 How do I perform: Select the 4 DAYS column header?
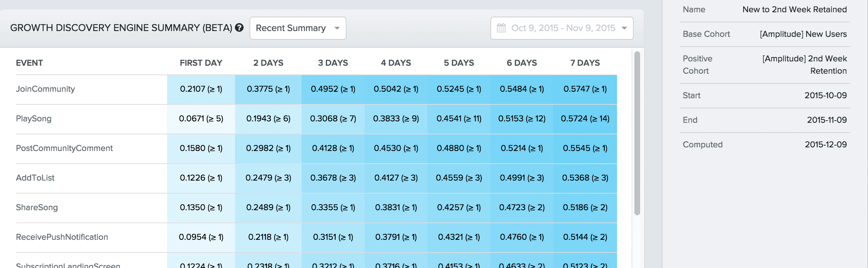[x=396, y=63]
